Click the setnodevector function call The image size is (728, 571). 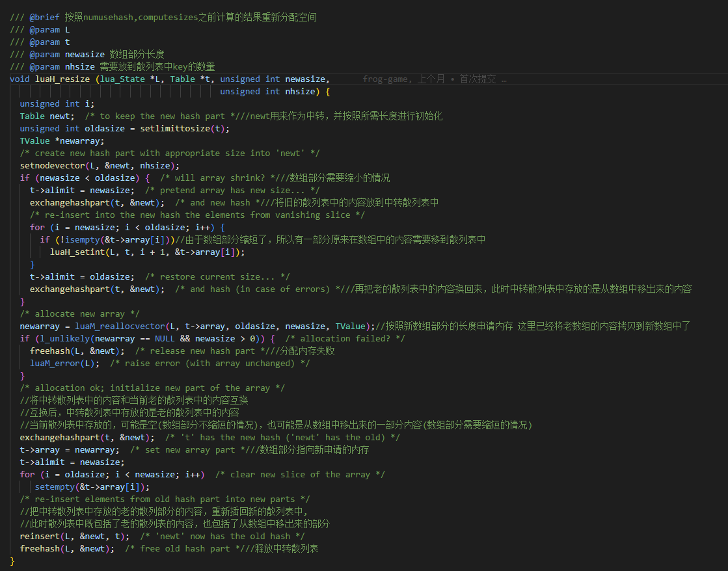click(52, 165)
